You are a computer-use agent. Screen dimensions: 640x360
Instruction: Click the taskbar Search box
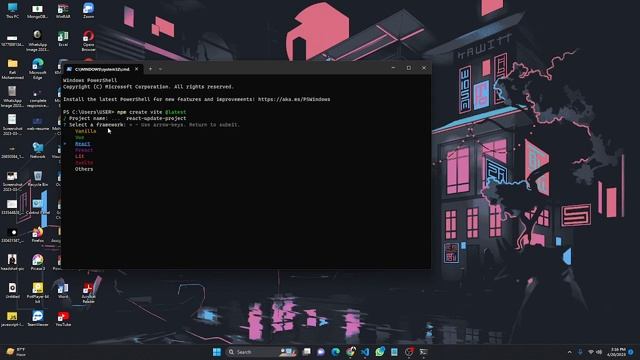261,352
